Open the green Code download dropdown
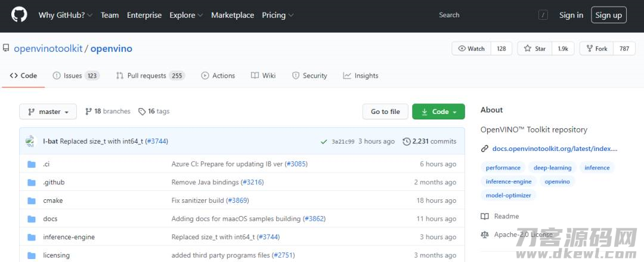644x262 pixels. [439, 112]
